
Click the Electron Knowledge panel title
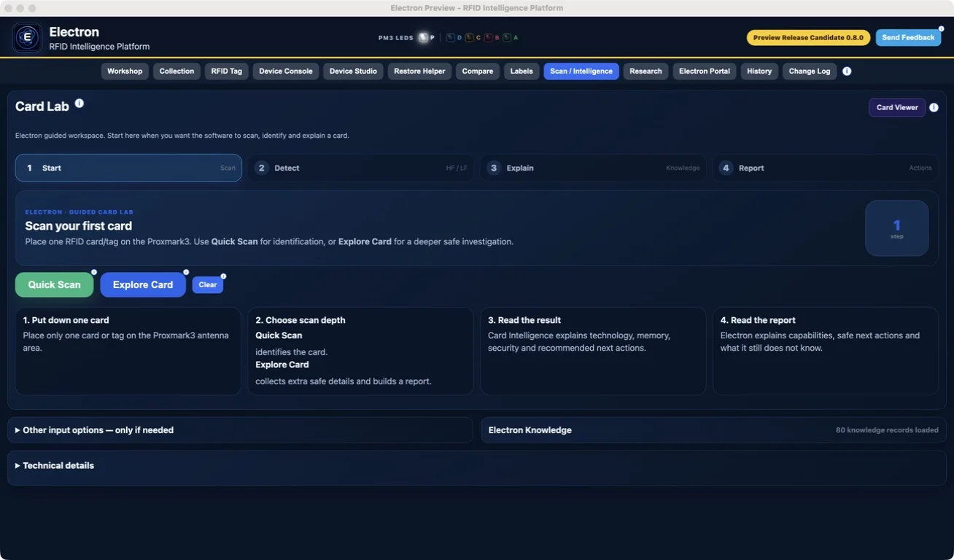click(x=530, y=430)
